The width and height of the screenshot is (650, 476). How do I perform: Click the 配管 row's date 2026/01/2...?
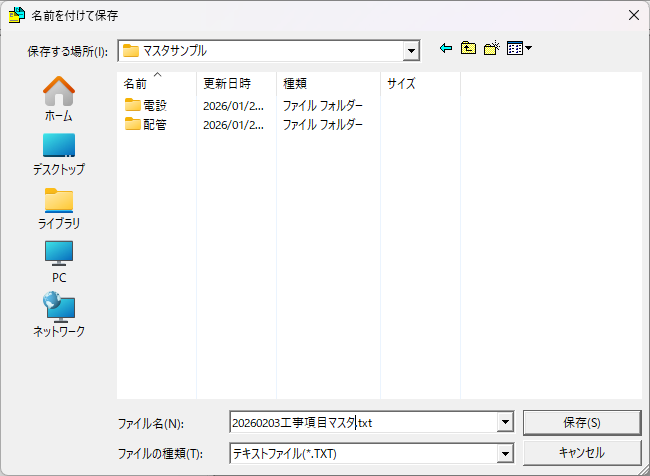point(233,124)
